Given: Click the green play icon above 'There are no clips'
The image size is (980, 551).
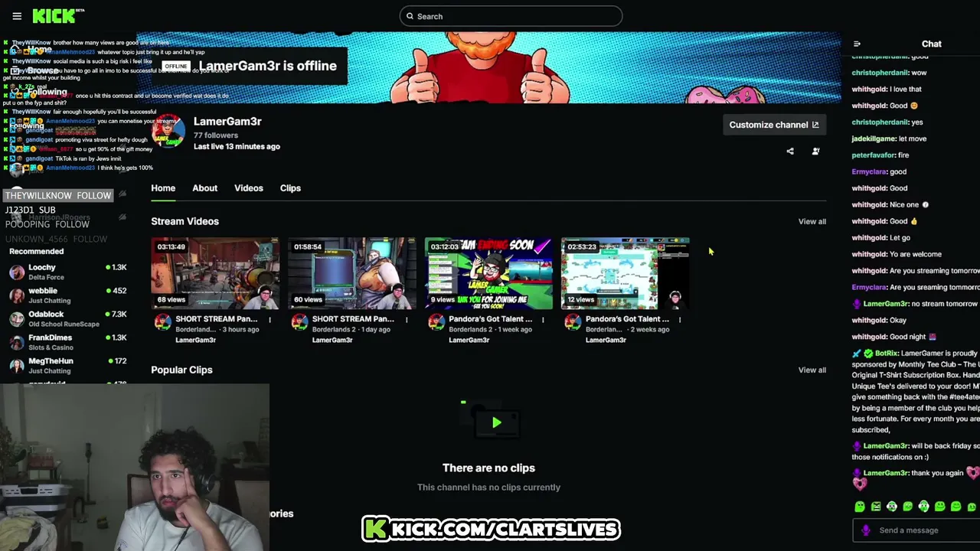Looking at the screenshot, I should pos(496,422).
